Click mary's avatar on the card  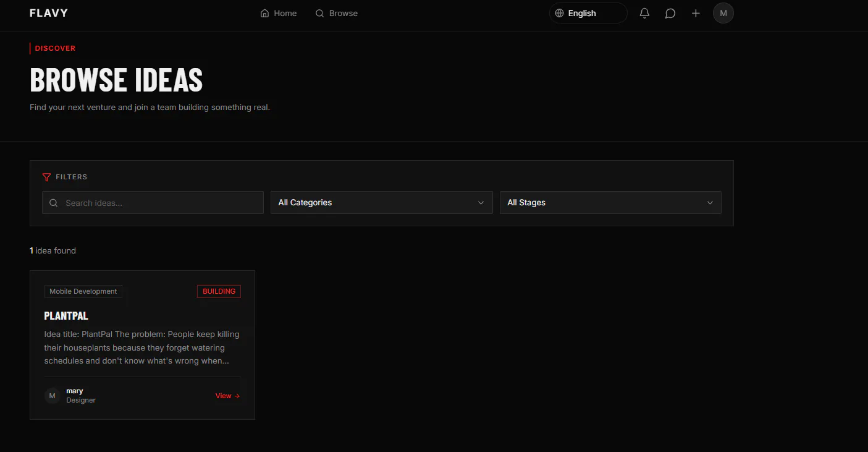pyautogui.click(x=53, y=396)
